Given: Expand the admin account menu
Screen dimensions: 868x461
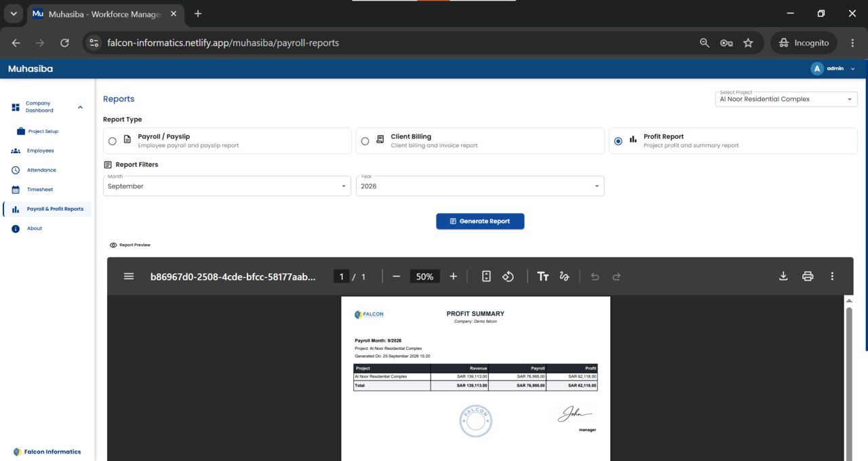Looking at the screenshot, I should point(852,68).
